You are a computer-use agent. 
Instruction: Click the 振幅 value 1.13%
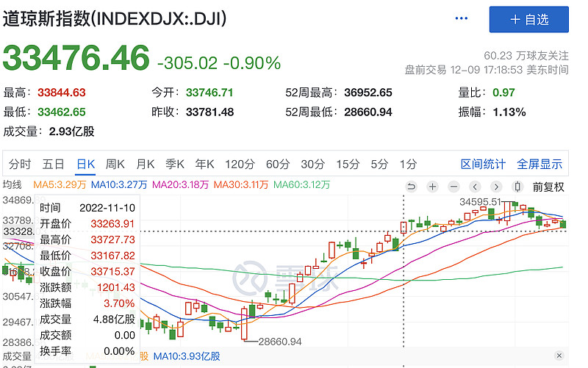point(509,112)
